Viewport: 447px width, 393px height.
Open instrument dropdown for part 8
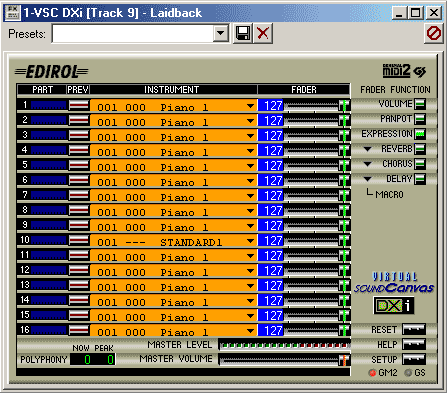click(x=250, y=211)
